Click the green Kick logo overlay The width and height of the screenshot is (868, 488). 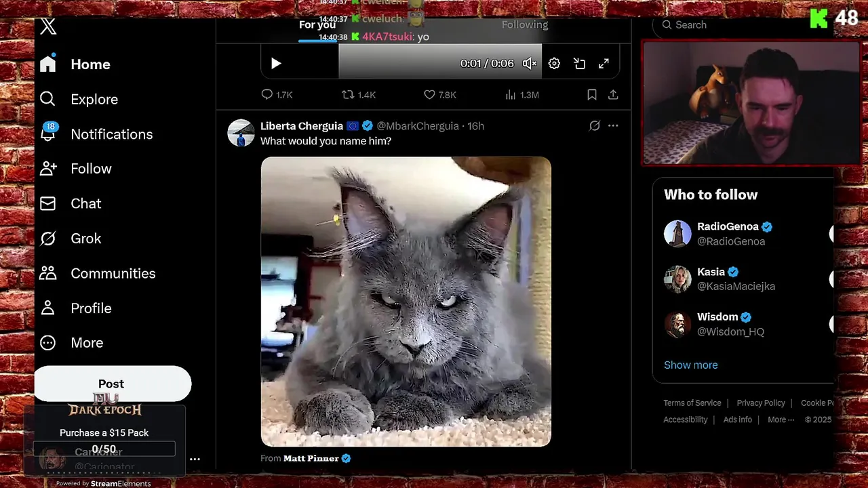(x=819, y=18)
